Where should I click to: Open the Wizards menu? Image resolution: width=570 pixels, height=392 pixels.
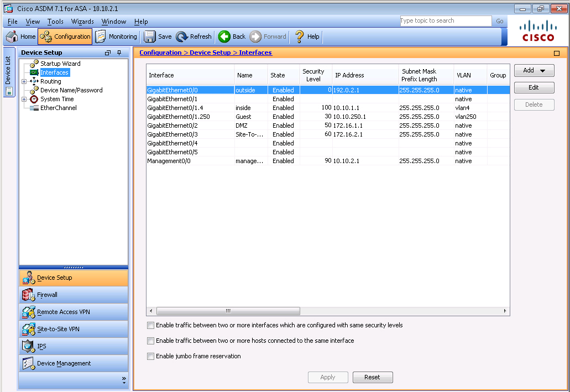click(x=82, y=22)
